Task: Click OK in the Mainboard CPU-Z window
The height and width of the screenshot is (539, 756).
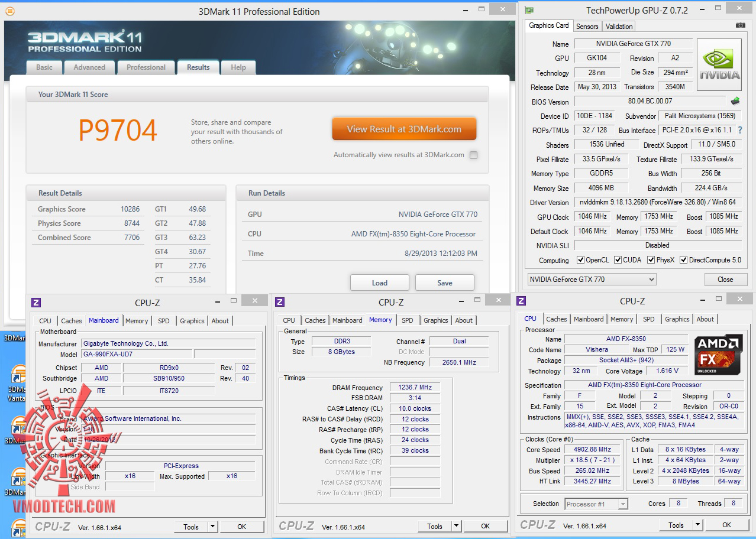Action: (241, 526)
